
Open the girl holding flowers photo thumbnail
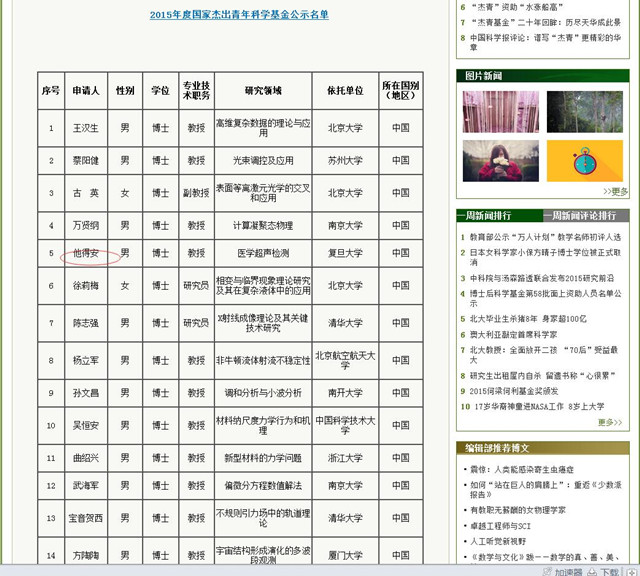(x=500, y=160)
